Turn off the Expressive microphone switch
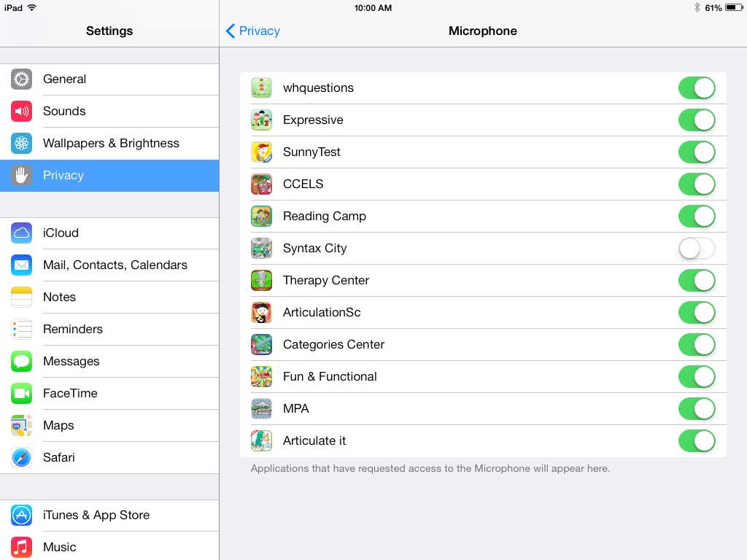This screenshot has width=747, height=560. point(697,120)
